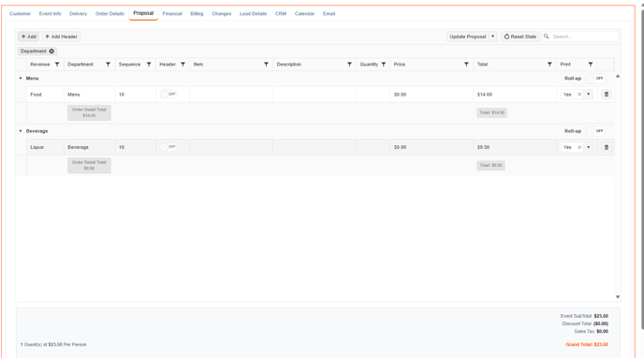Open the Event Info tab

51,13
